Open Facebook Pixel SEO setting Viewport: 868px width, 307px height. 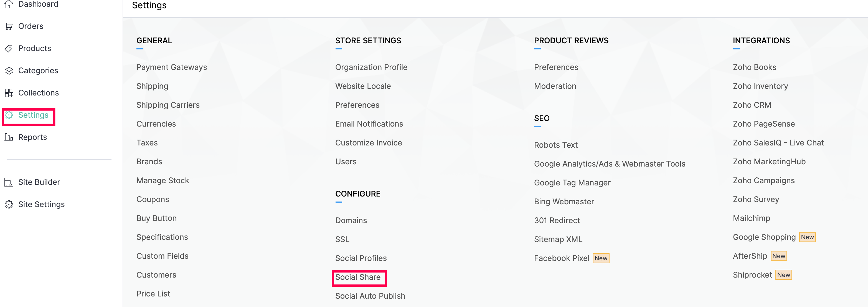pos(561,258)
